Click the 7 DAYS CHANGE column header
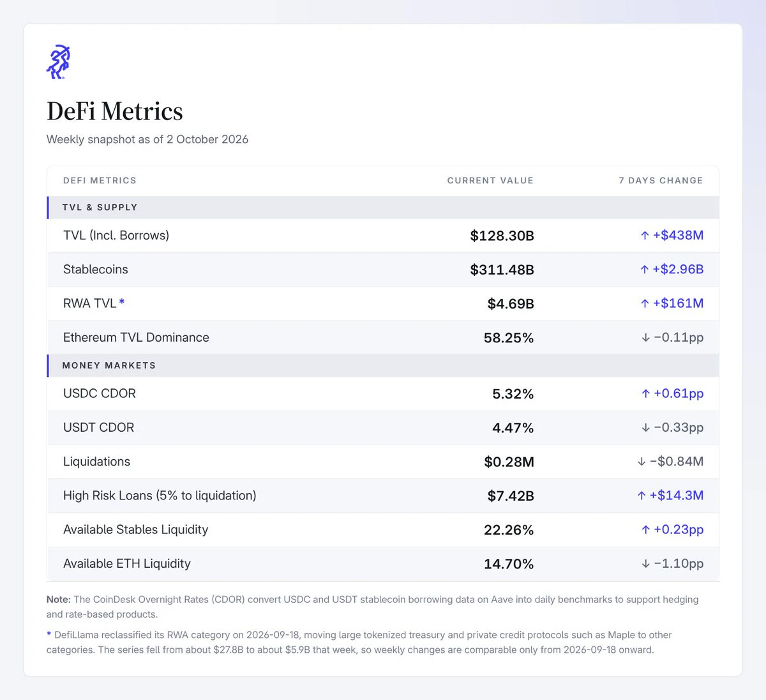Viewport: 766px width, 700px height. (661, 180)
